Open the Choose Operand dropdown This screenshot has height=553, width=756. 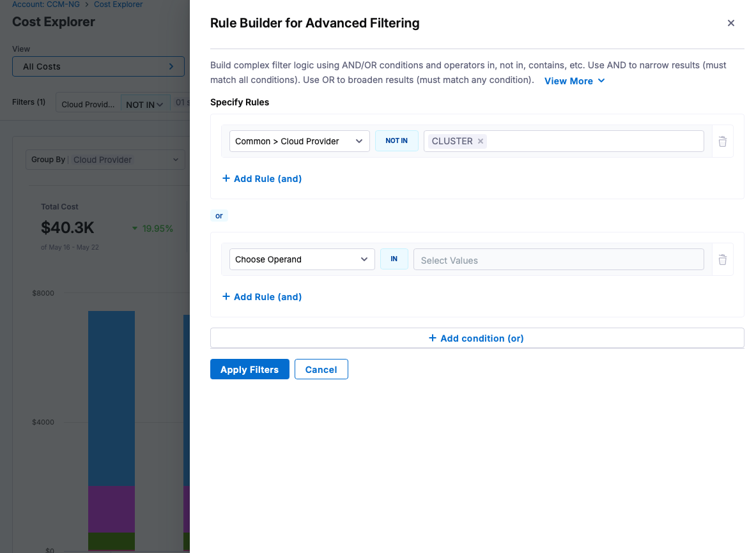302,259
